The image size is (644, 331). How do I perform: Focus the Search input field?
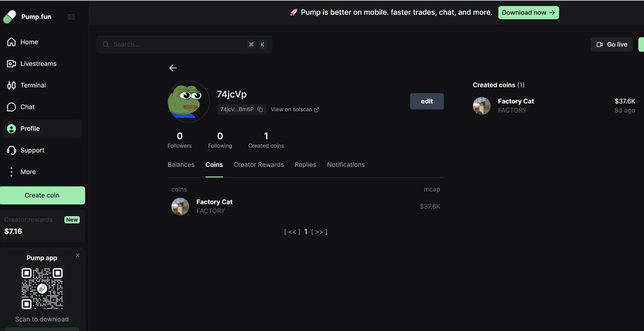tap(184, 45)
